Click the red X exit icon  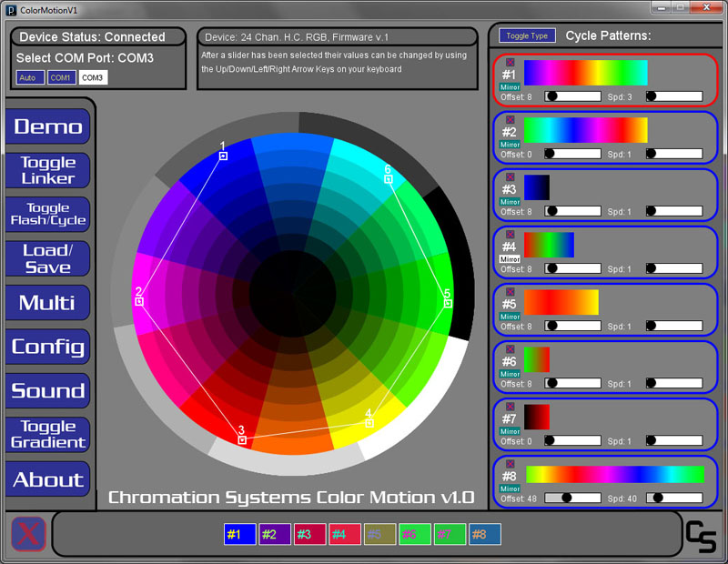28,534
